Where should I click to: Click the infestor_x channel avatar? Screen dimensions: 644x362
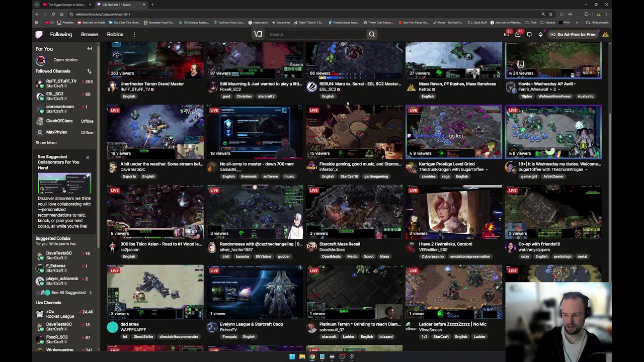tap(311, 167)
